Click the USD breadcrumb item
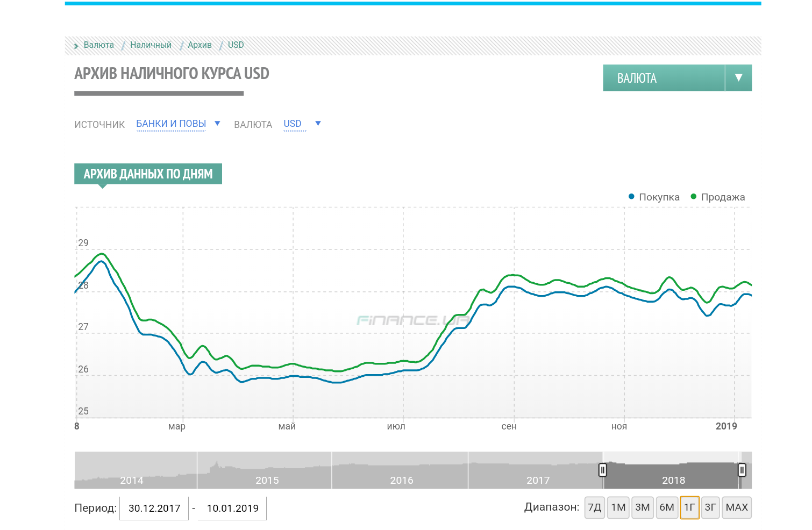Screen dimensions: 812x530 pyautogui.click(x=236, y=45)
